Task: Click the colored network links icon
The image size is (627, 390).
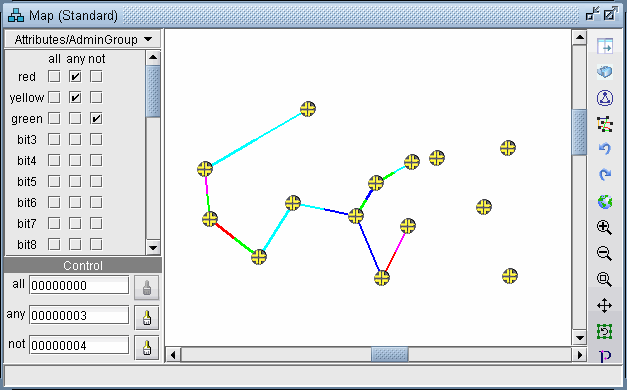Action: (x=605, y=124)
